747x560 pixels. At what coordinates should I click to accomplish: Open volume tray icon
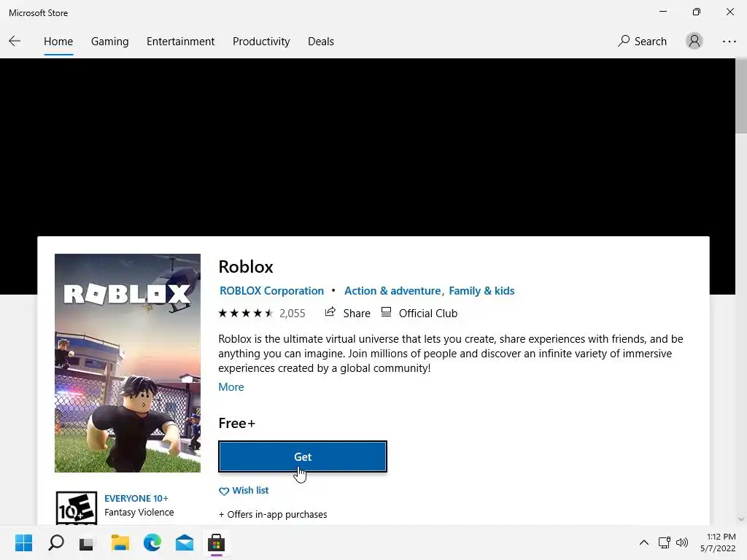click(682, 542)
